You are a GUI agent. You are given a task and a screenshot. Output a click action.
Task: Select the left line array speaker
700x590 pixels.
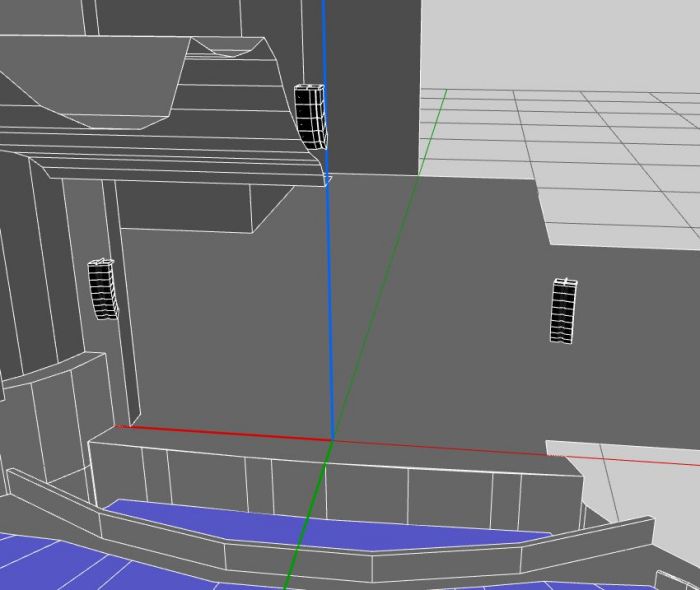(x=102, y=289)
